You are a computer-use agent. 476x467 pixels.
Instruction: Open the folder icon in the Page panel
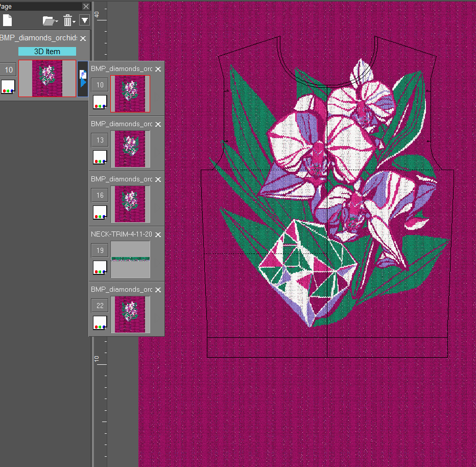tap(50, 20)
